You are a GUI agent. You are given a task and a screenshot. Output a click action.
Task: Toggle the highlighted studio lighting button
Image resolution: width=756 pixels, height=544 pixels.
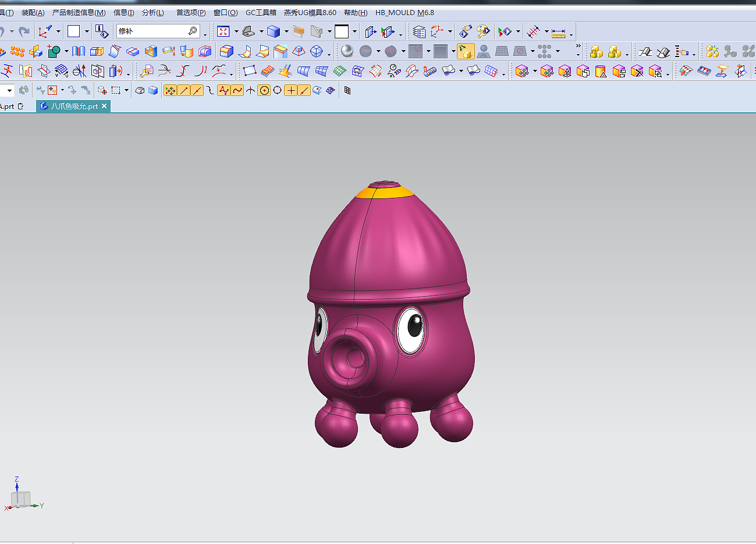click(466, 51)
